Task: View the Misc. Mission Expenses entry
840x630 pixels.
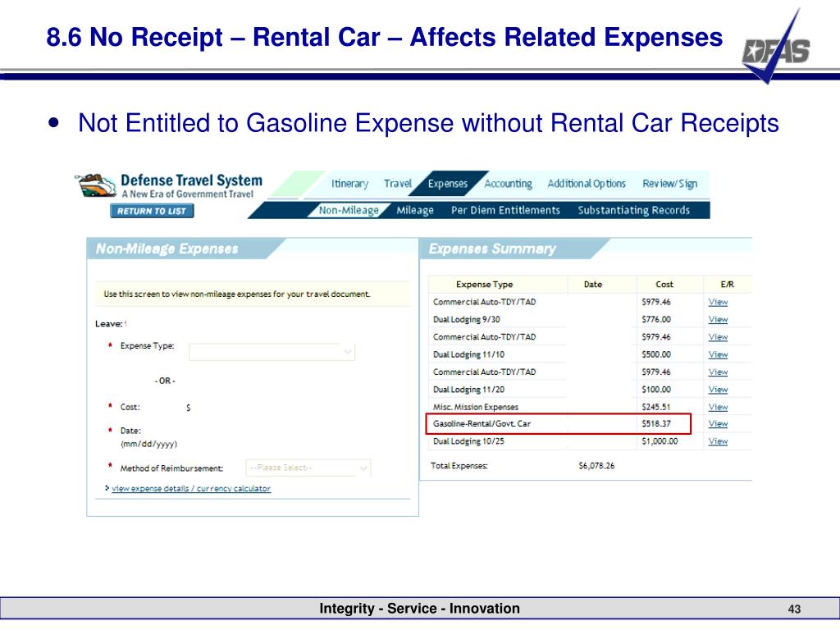Action: coord(718,407)
